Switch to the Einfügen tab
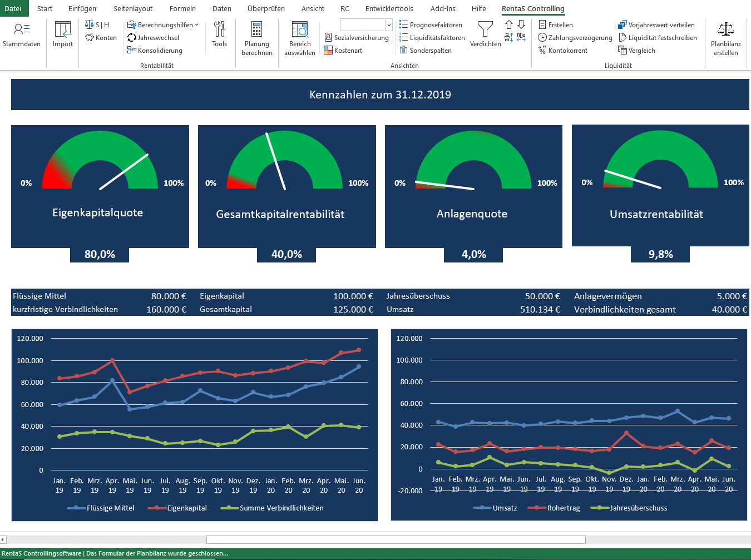The image size is (751, 560). pyautogui.click(x=82, y=8)
